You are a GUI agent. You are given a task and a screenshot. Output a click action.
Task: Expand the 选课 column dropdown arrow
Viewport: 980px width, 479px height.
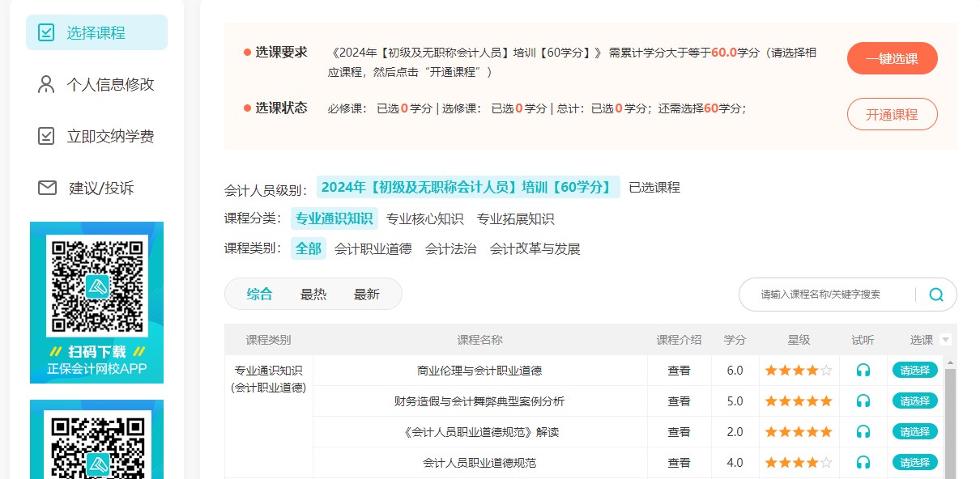pyautogui.click(x=945, y=341)
